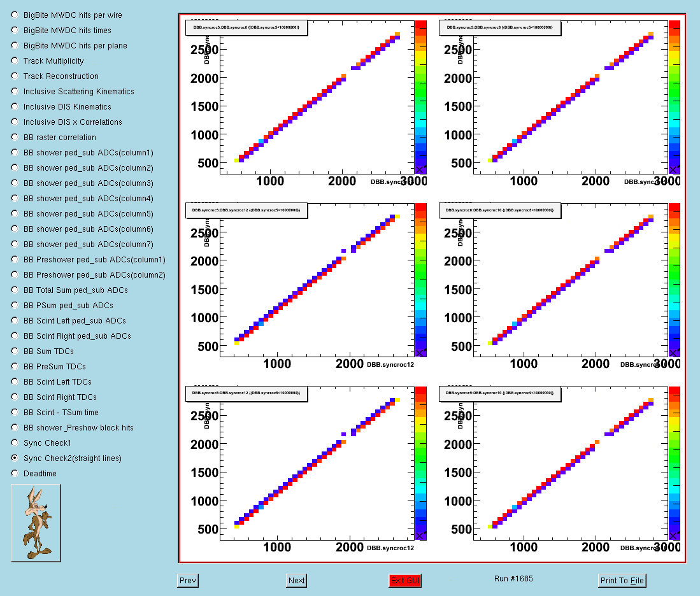The height and width of the screenshot is (596, 700).
Task: Click syncroc5:syncroc8 plot title box
Action: (x=246, y=27)
